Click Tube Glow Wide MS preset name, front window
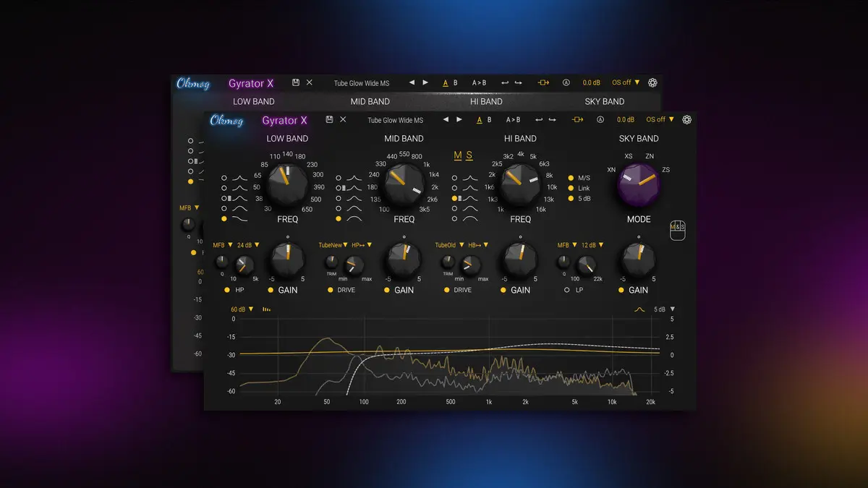This screenshot has height=488, width=868. click(x=395, y=120)
